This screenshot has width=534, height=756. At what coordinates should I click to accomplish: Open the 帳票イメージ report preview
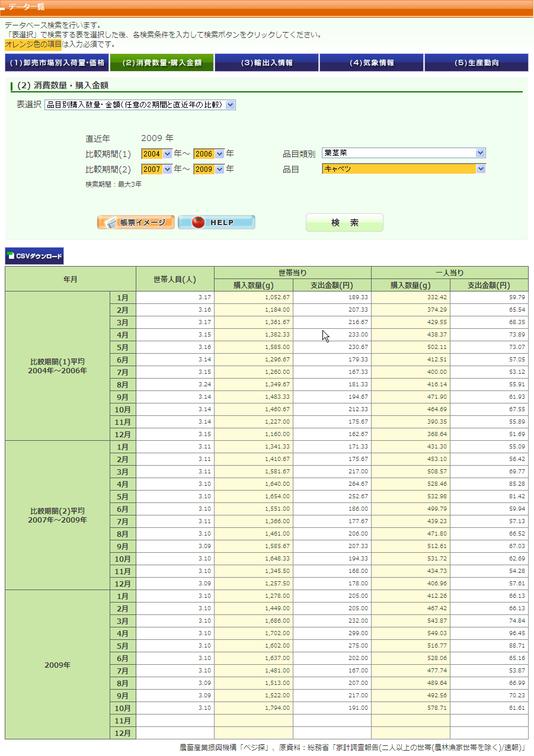click(136, 222)
